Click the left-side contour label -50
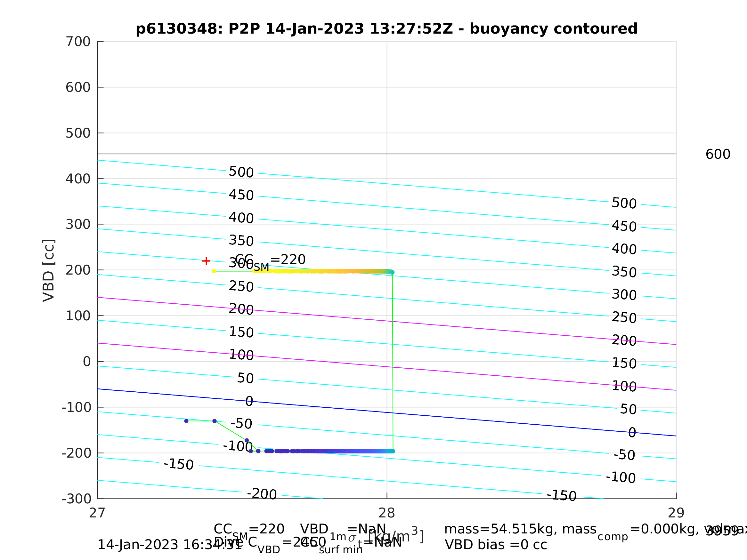 [241, 424]
